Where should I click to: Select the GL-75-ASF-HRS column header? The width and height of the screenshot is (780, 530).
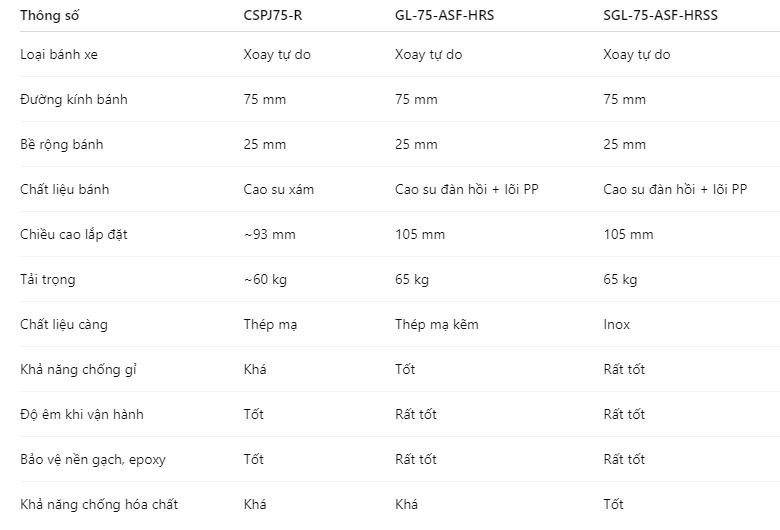click(x=444, y=15)
